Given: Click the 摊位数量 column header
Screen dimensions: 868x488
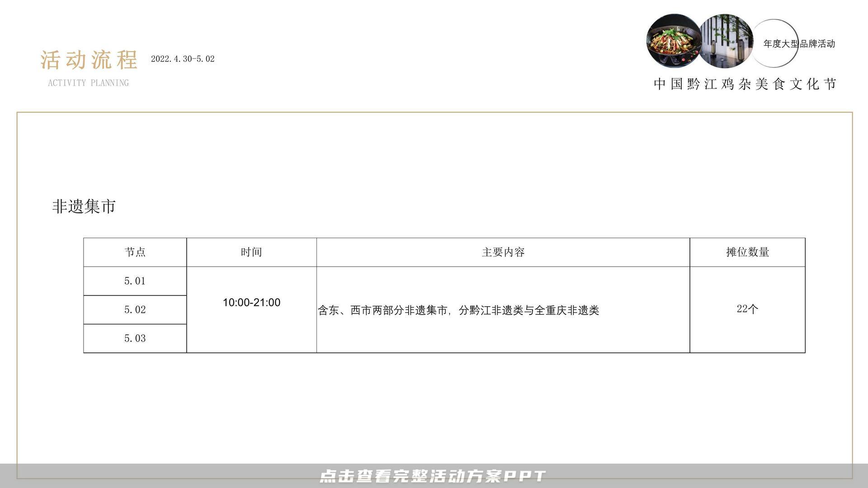Looking at the screenshot, I should pos(747,252).
